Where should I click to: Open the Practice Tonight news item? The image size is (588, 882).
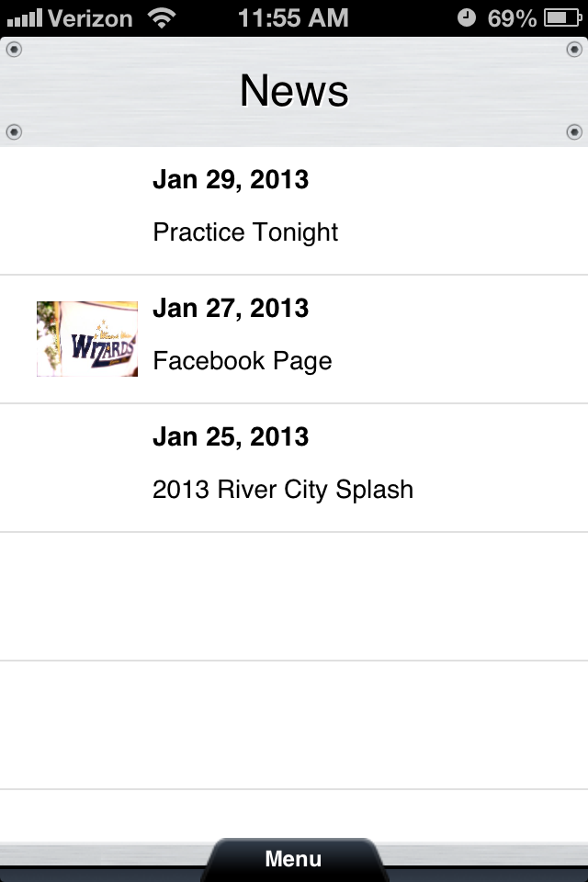coord(245,232)
